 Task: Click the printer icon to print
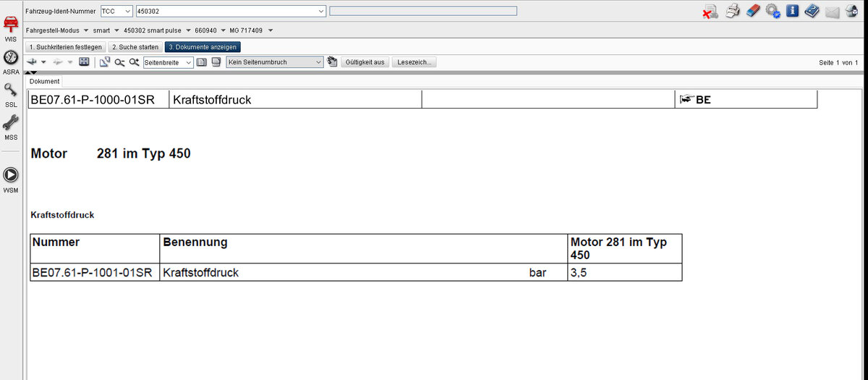[732, 11]
